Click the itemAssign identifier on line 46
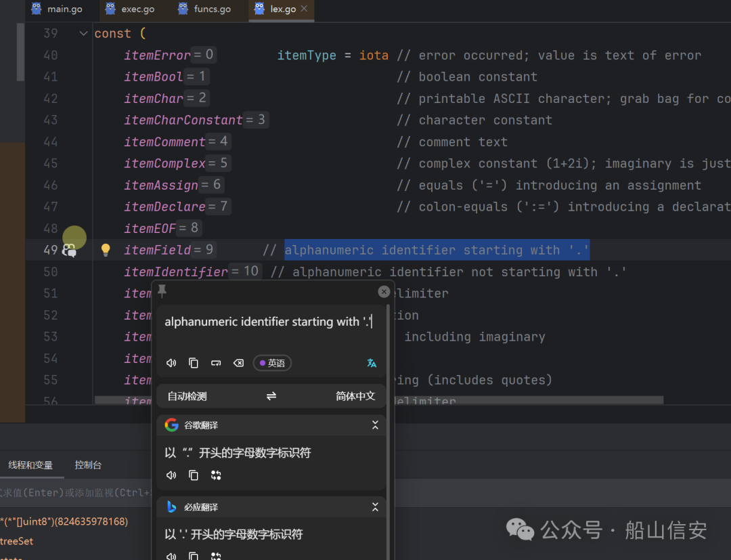 click(161, 186)
